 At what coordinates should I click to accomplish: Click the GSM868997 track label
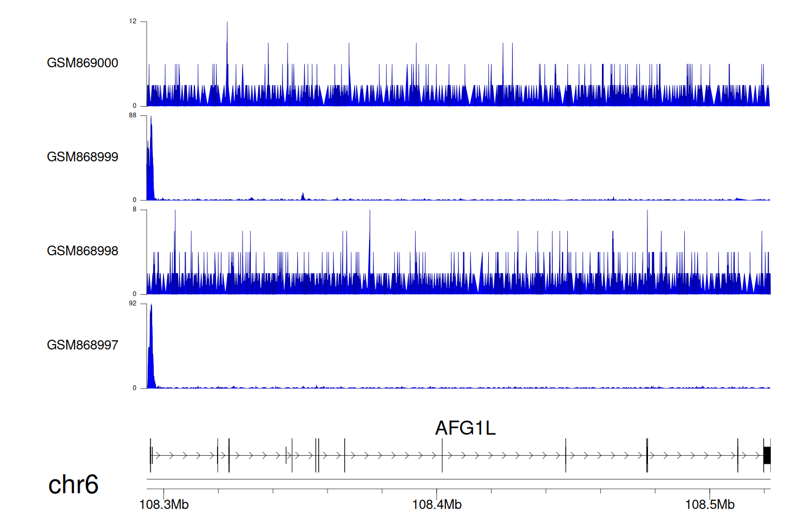coord(82,345)
